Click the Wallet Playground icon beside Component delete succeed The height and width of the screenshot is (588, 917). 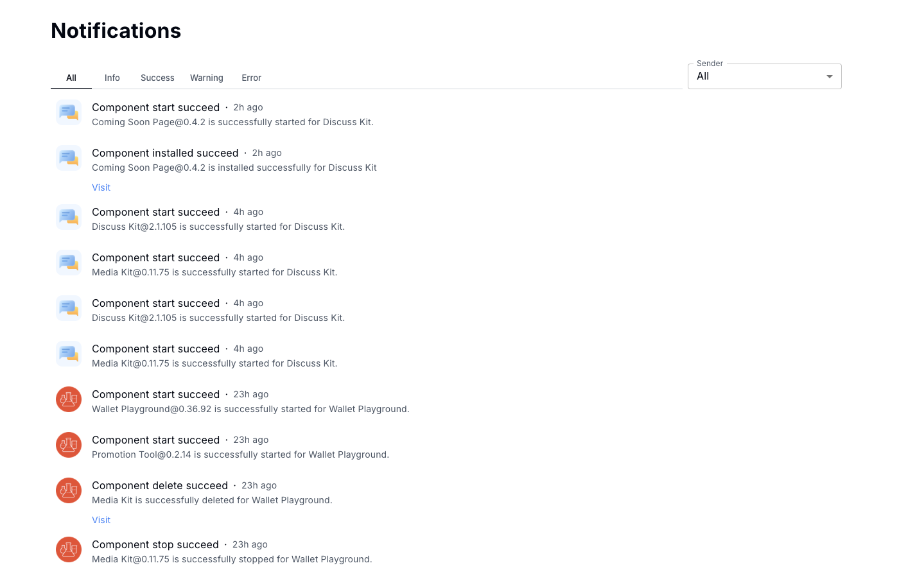pos(69,490)
